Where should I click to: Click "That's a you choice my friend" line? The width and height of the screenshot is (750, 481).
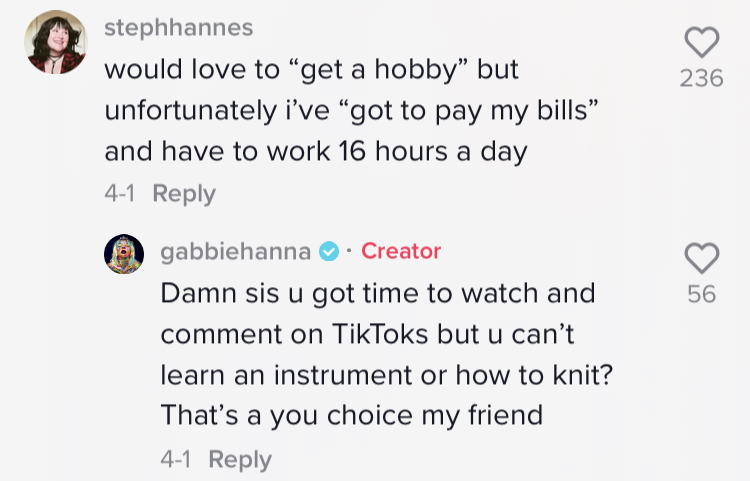point(352,414)
